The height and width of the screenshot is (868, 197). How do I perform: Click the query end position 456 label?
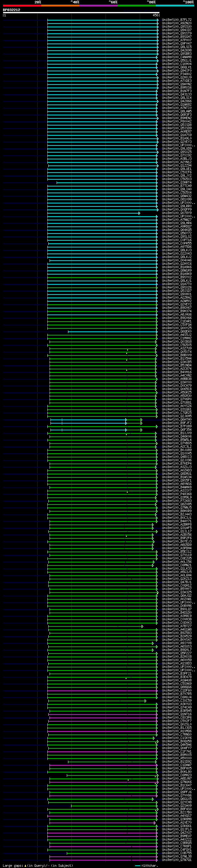click(155, 15)
